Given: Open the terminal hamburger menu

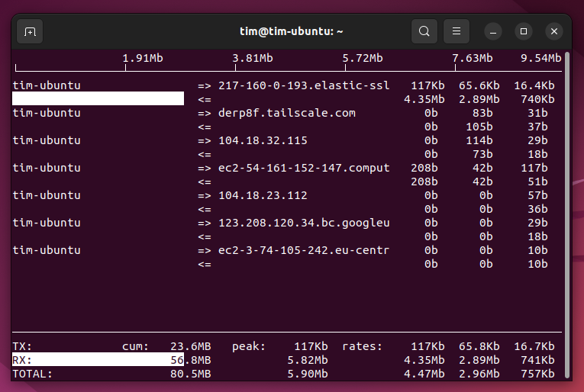Looking at the screenshot, I should (457, 31).
